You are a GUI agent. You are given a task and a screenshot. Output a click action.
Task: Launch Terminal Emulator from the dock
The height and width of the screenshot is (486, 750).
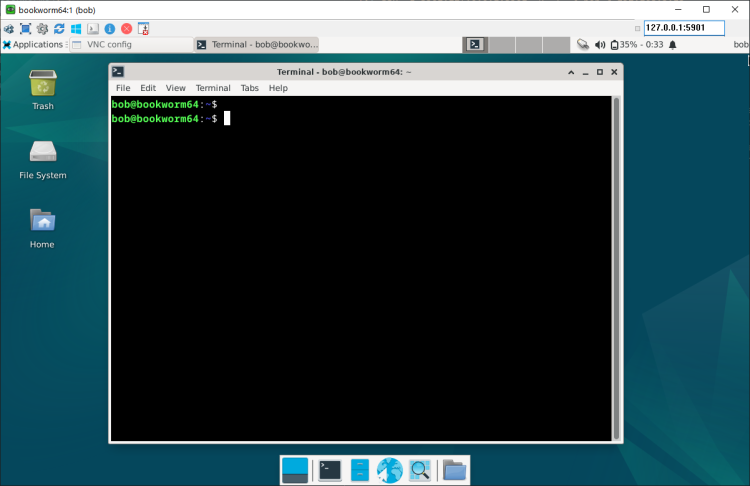click(330, 470)
